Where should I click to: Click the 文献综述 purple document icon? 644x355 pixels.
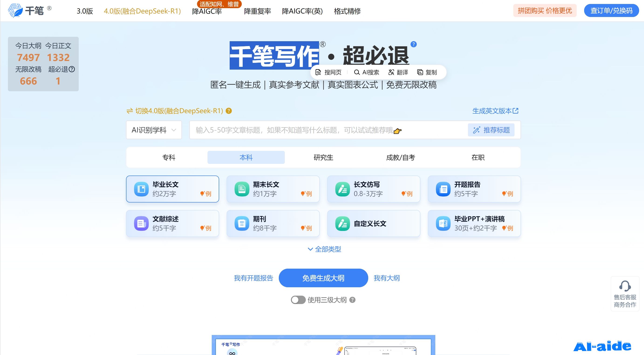tap(141, 224)
